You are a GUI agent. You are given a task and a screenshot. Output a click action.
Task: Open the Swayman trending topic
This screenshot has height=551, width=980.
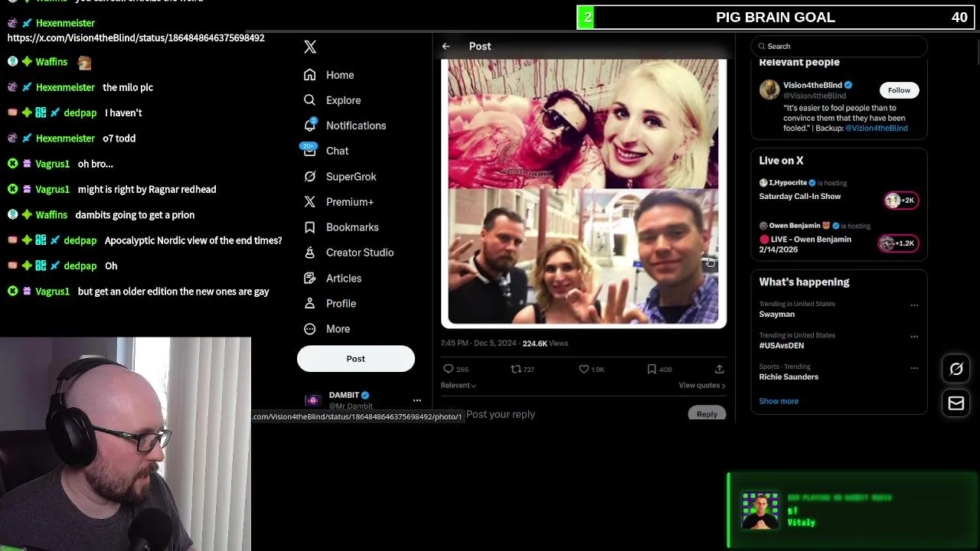tap(777, 315)
